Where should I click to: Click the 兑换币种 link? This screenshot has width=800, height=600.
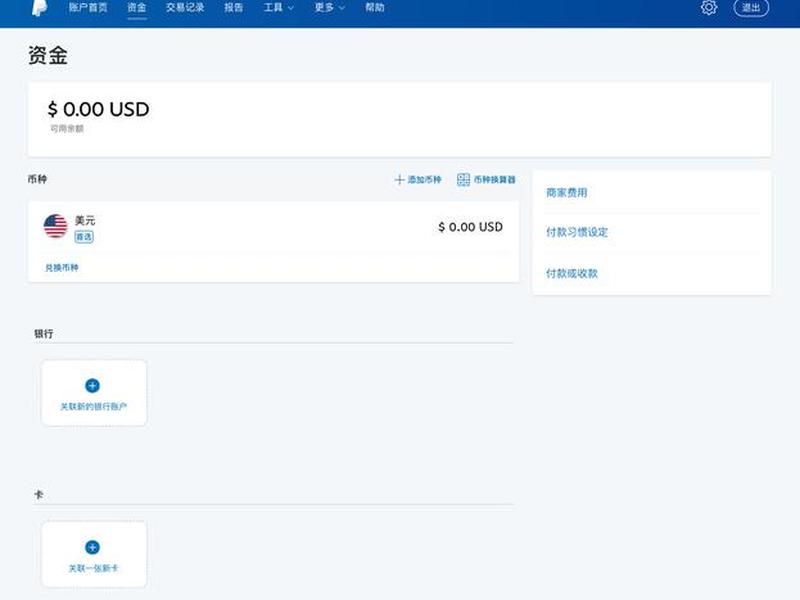tap(62, 267)
